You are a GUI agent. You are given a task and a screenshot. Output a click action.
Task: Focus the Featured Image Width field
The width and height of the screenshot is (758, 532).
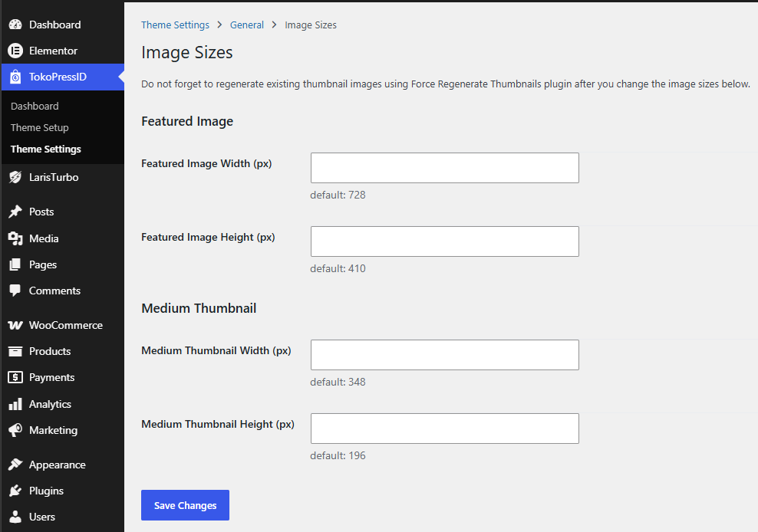[x=445, y=168]
